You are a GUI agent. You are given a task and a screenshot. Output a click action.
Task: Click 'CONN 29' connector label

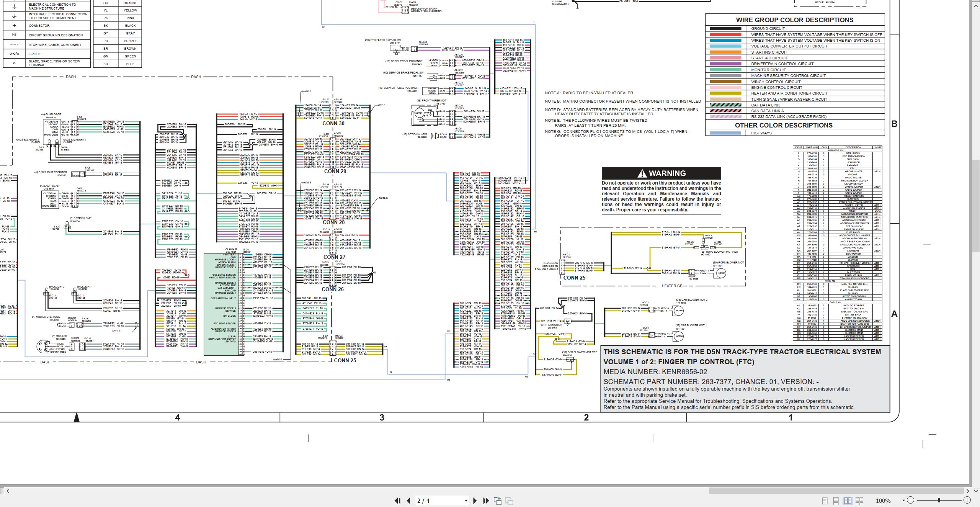335,171
